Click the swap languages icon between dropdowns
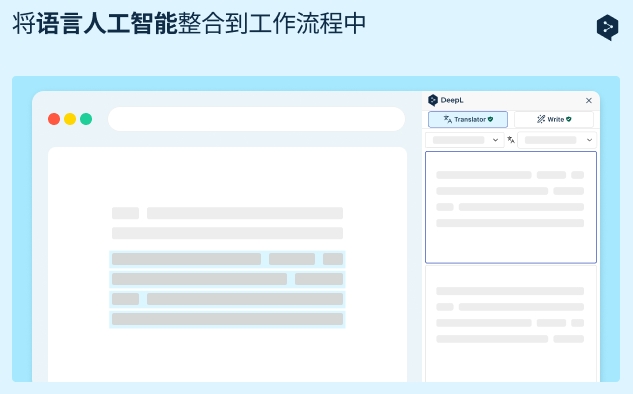 [x=511, y=140]
